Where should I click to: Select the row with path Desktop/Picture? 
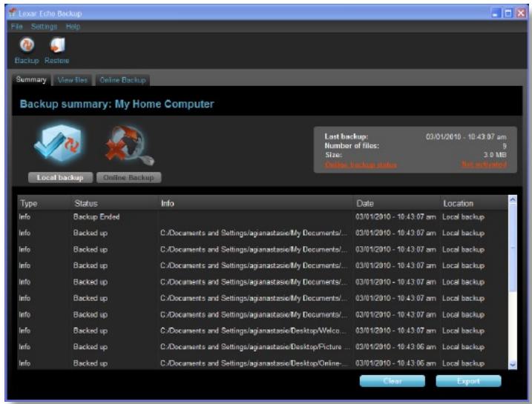[263, 347]
